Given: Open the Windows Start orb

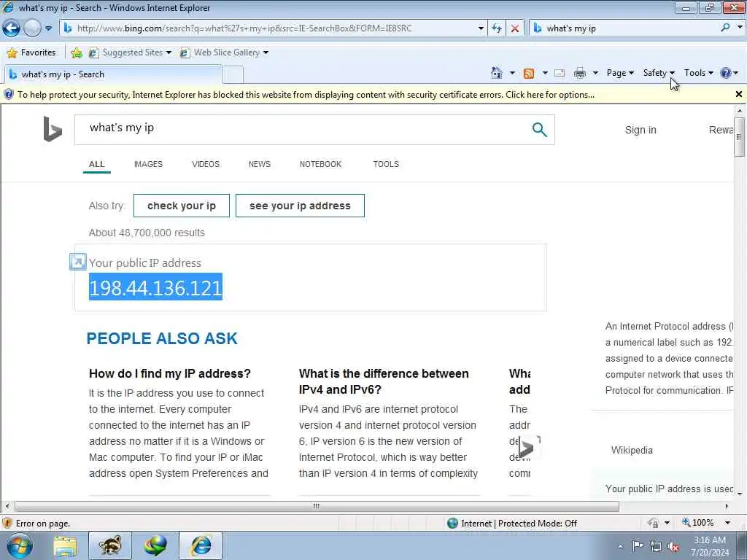Looking at the screenshot, I should pyautogui.click(x=20, y=545).
